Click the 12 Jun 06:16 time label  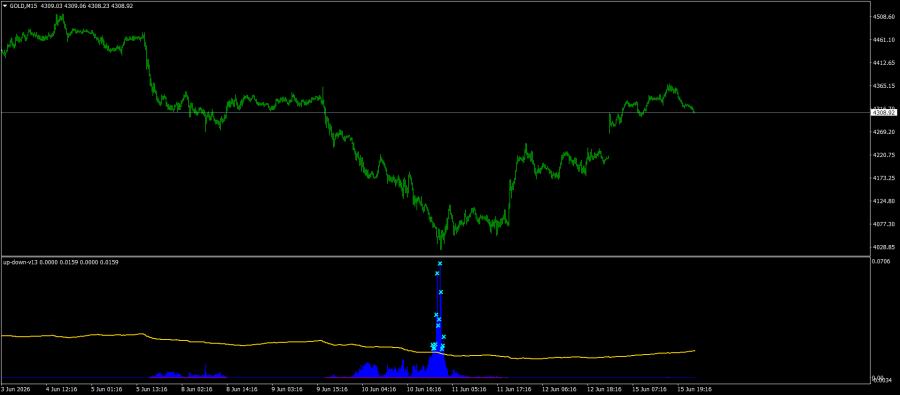pyautogui.click(x=560, y=389)
